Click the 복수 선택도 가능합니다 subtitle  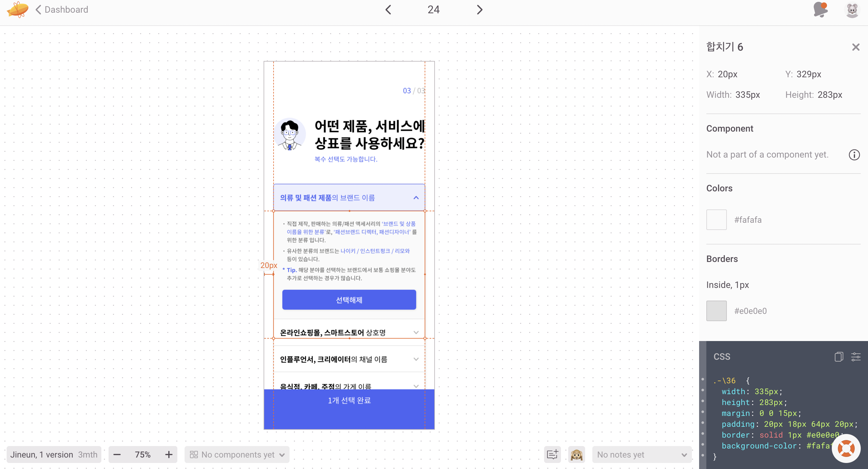(x=346, y=159)
